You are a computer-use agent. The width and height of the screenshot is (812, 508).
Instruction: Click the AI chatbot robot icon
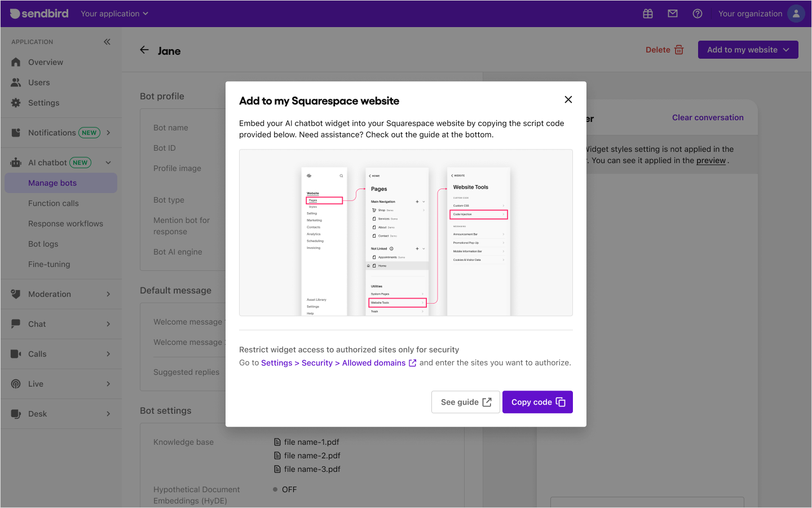point(16,163)
